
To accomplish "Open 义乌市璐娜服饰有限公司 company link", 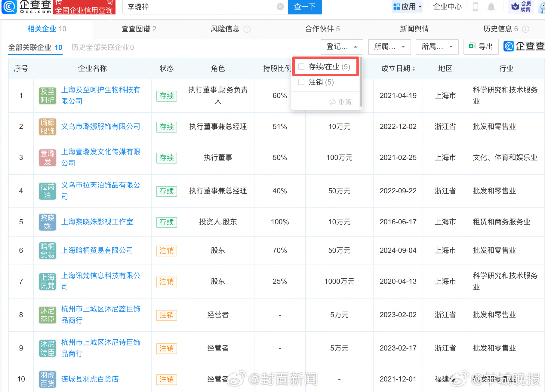I will click(x=101, y=127).
